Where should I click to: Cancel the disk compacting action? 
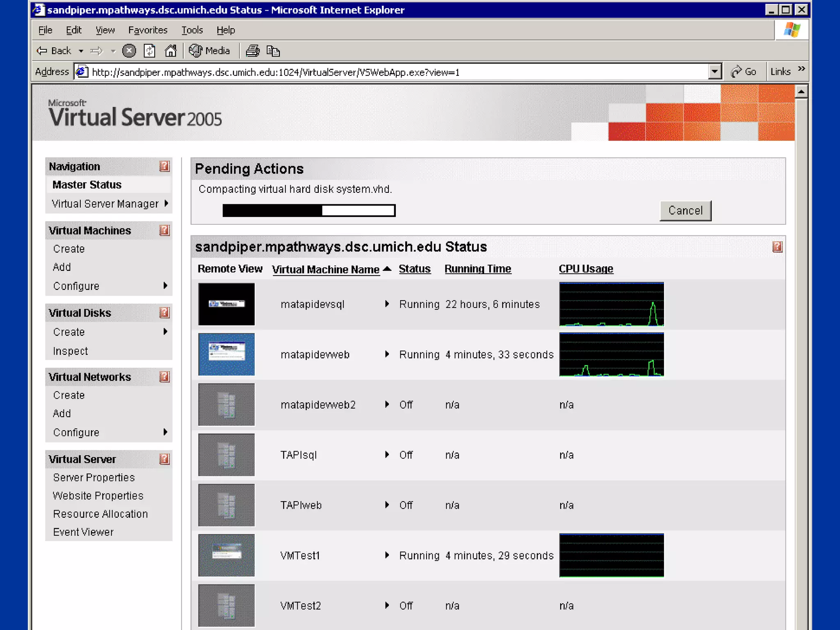tap(685, 211)
